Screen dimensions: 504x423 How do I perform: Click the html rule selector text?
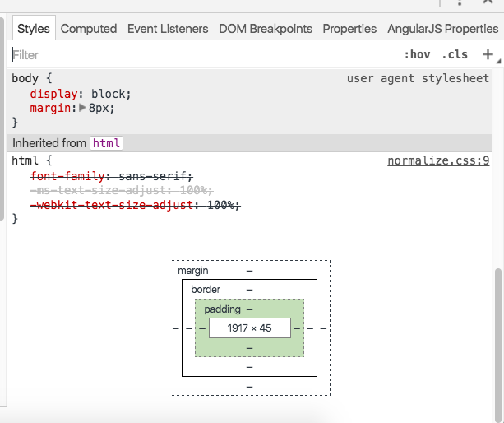tap(25, 160)
